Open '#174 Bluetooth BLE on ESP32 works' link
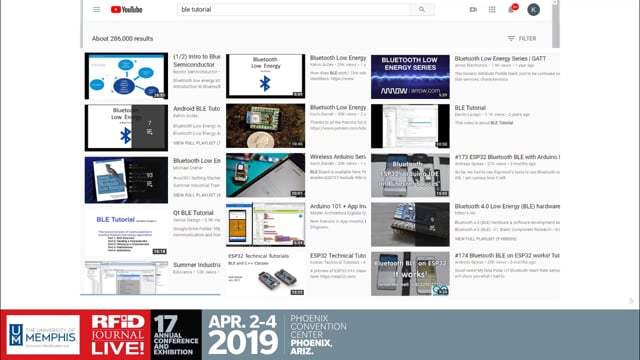This screenshot has height=360, width=640. click(x=507, y=255)
